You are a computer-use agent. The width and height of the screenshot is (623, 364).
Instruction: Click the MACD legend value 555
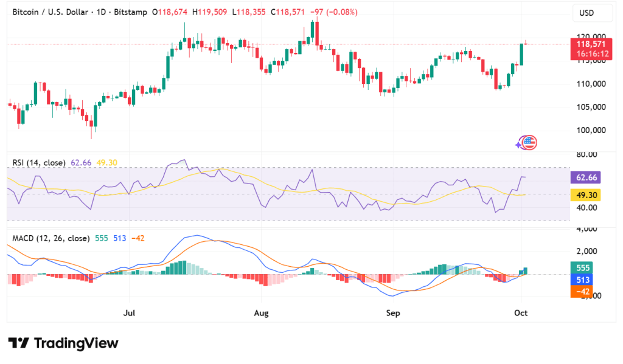point(102,238)
